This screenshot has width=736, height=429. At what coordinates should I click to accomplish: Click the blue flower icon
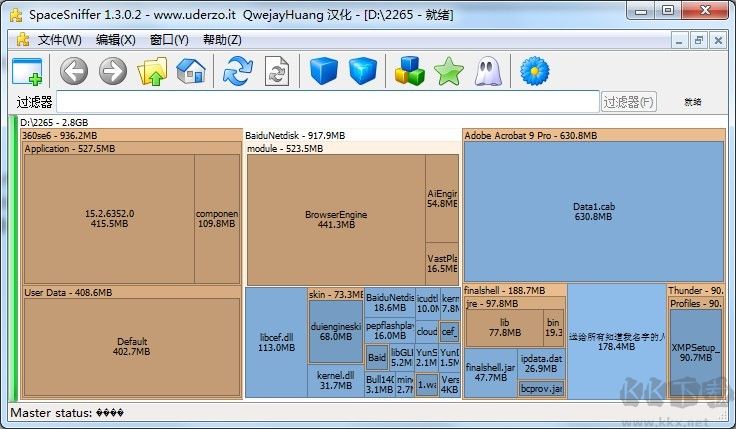pos(535,71)
